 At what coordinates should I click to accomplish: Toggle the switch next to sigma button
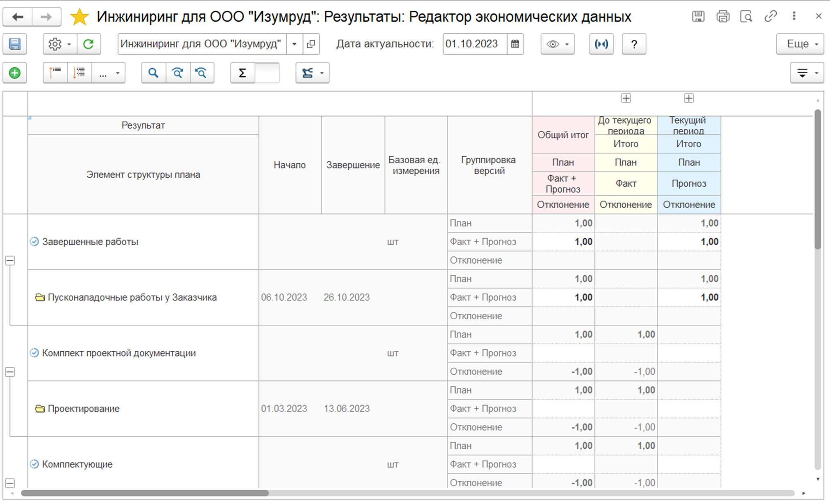267,73
